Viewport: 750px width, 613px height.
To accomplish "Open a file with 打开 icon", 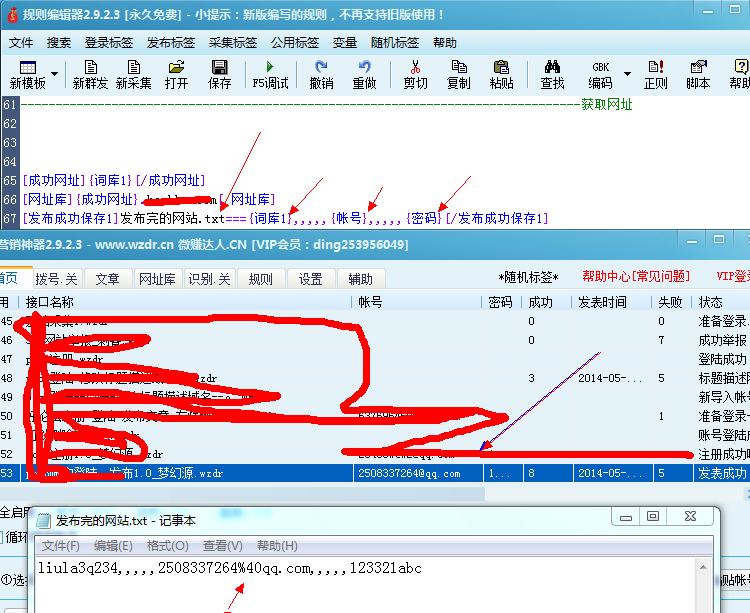I will pyautogui.click(x=176, y=75).
